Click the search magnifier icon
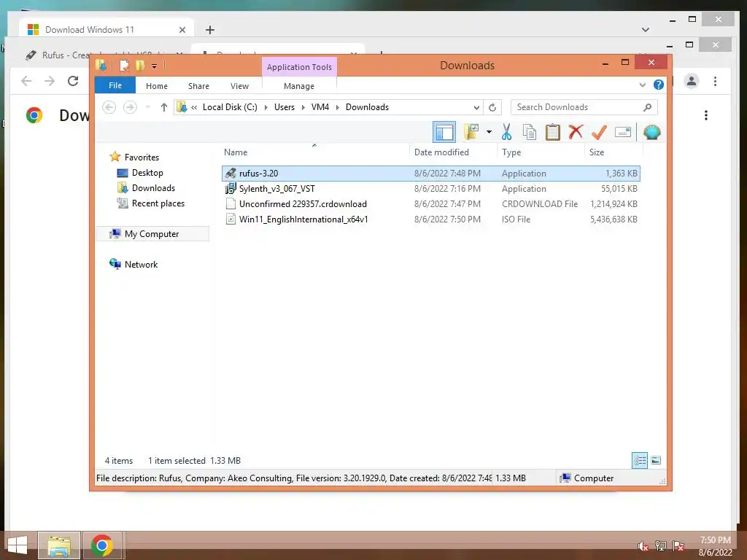Image resolution: width=747 pixels, height=560 pixels. (647, 107)
